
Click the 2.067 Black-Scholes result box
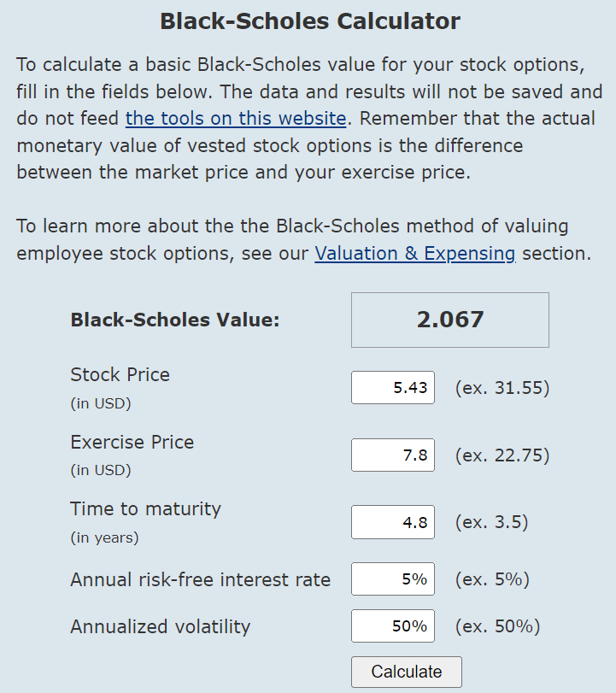point(450,320)
